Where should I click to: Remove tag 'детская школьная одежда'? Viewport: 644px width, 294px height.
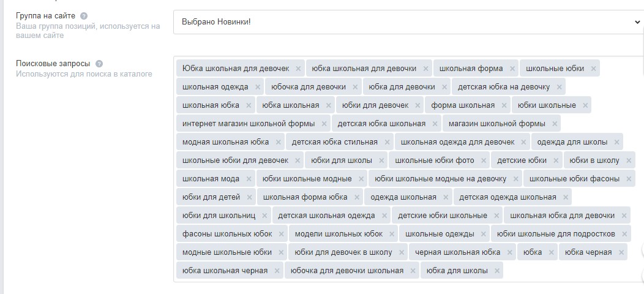click(x=384, y=216)
